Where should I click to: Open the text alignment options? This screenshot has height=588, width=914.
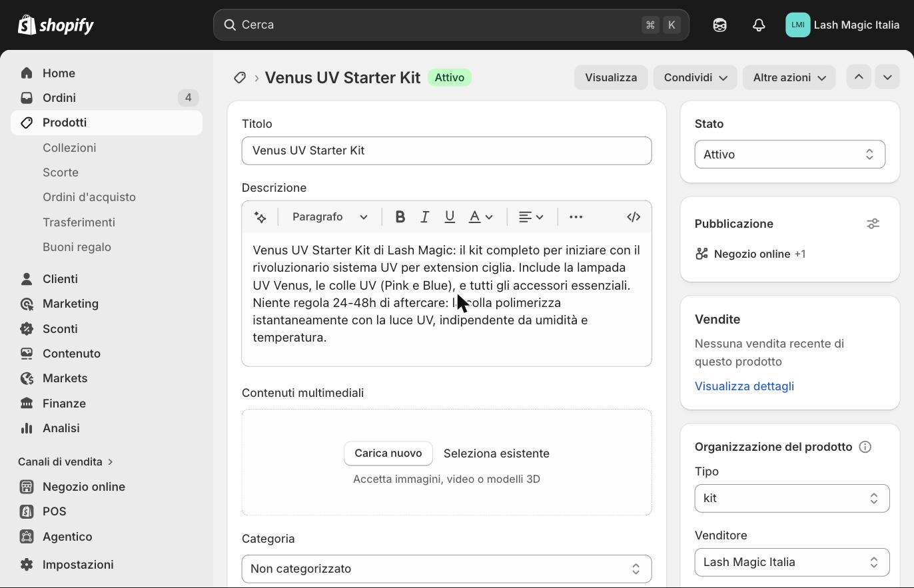point(531,217)
